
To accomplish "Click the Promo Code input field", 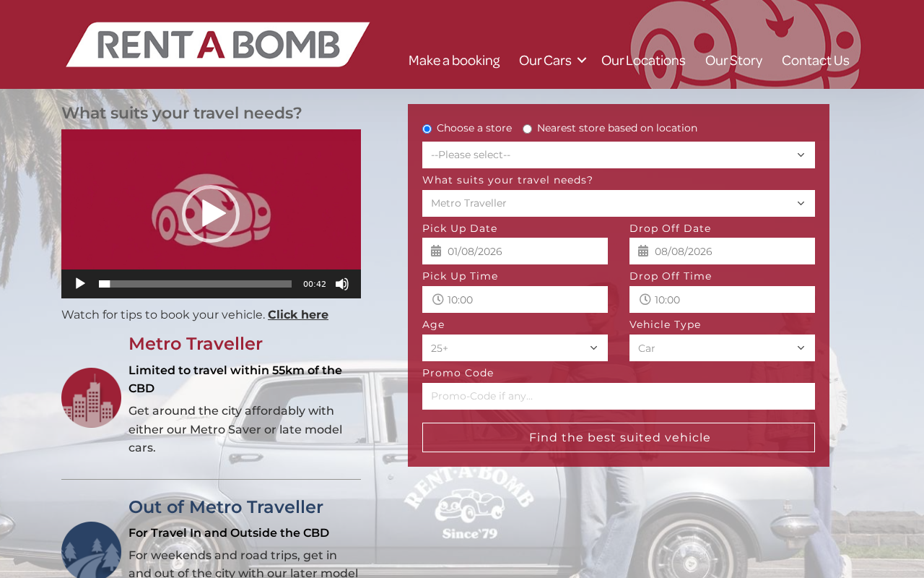I will click(619, 396).
